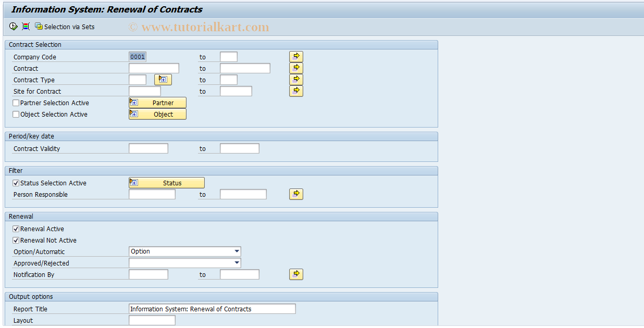The width and height of the screenshot is (644, 328).
Task: Open multiple selection for Site for Contract
Action: (x=296, y=91)
